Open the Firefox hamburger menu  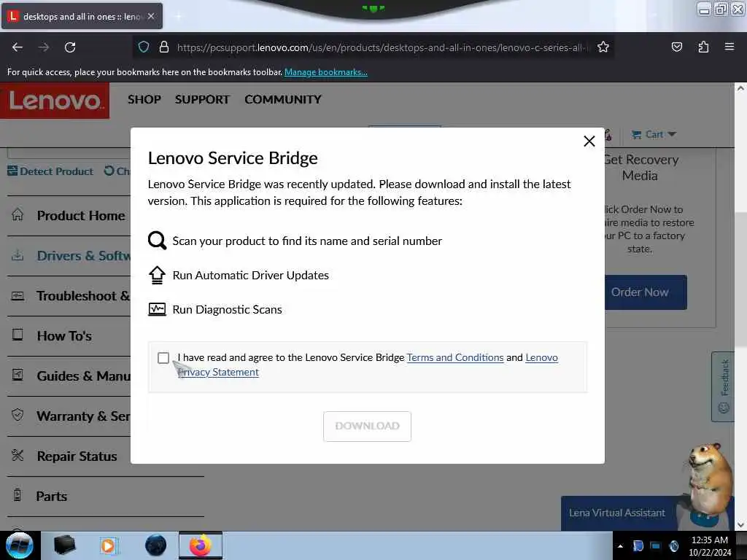(x=729, y=47)
